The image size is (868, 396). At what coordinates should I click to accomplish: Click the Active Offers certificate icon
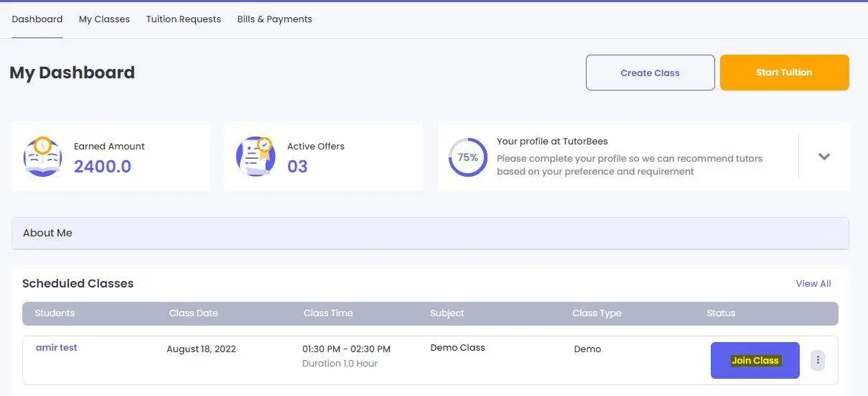tap(256, 157)
